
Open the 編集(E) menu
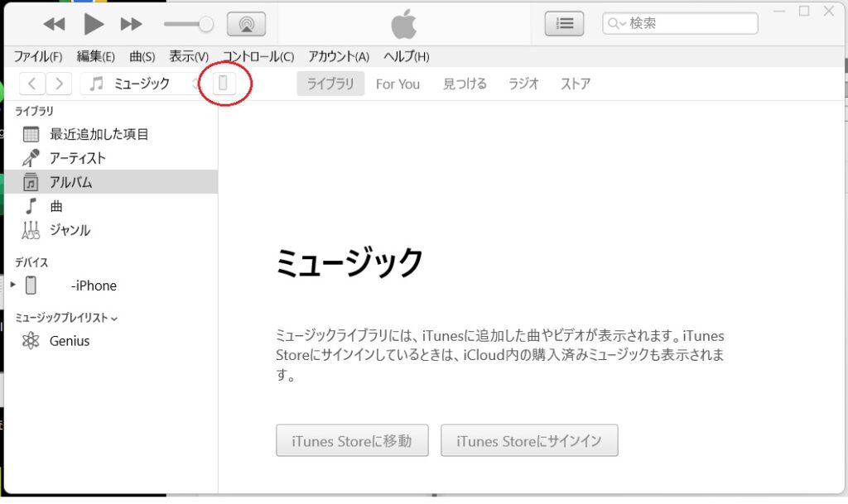96,56
